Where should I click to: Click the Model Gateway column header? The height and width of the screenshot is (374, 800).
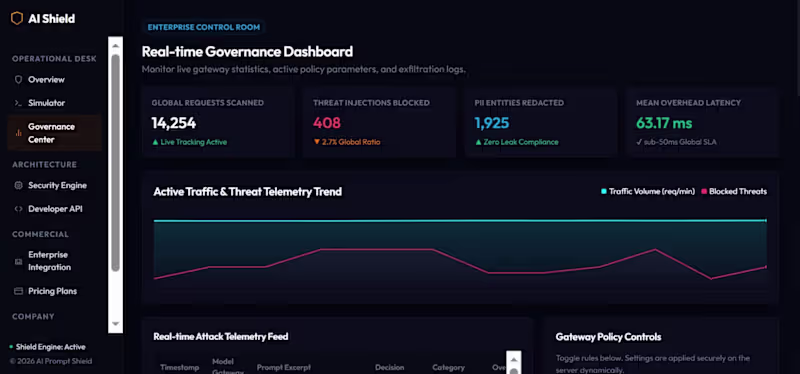[x=228, y=367]
